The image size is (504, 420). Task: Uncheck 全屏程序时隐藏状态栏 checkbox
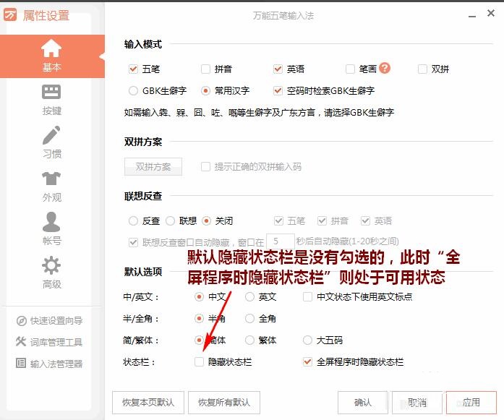tap(307, 362)
